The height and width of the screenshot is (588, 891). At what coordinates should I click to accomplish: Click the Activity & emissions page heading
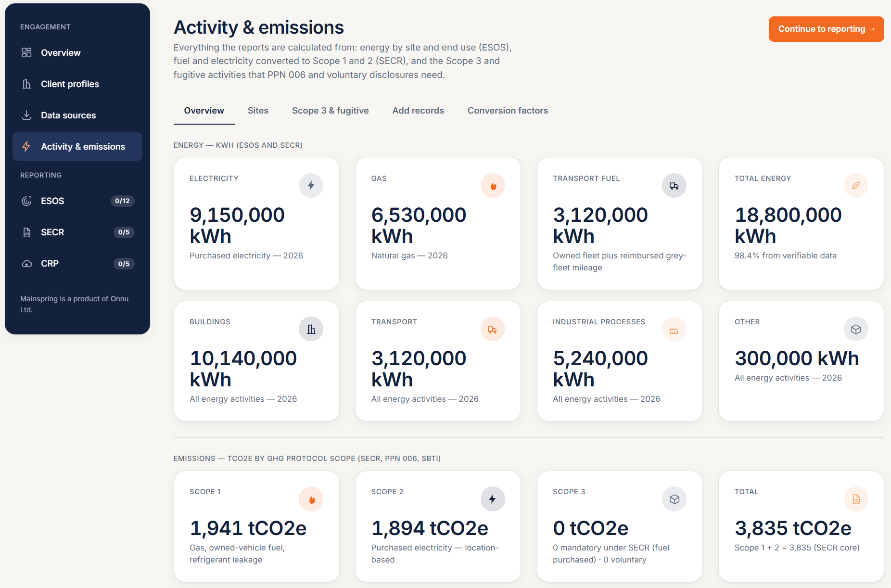coord(259,27)
